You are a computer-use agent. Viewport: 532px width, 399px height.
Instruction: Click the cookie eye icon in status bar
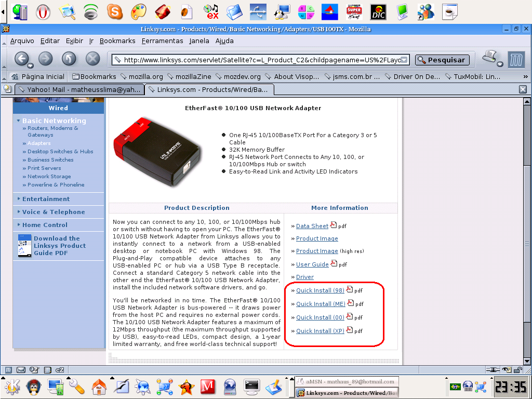507,370
